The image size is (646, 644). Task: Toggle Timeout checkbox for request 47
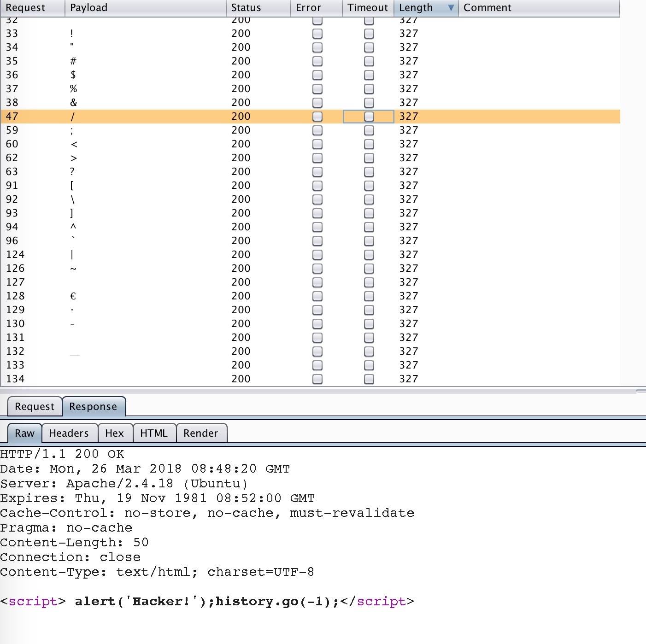369,117
